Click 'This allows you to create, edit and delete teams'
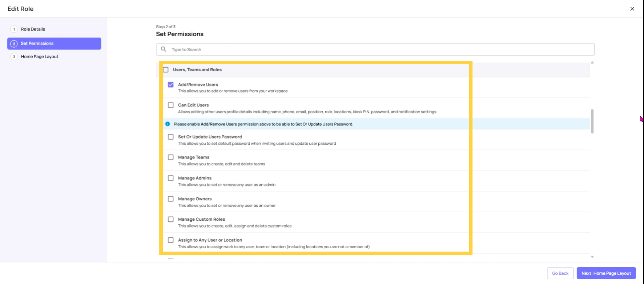Viewport: 644px width, 284px height. tap(221, 164)
